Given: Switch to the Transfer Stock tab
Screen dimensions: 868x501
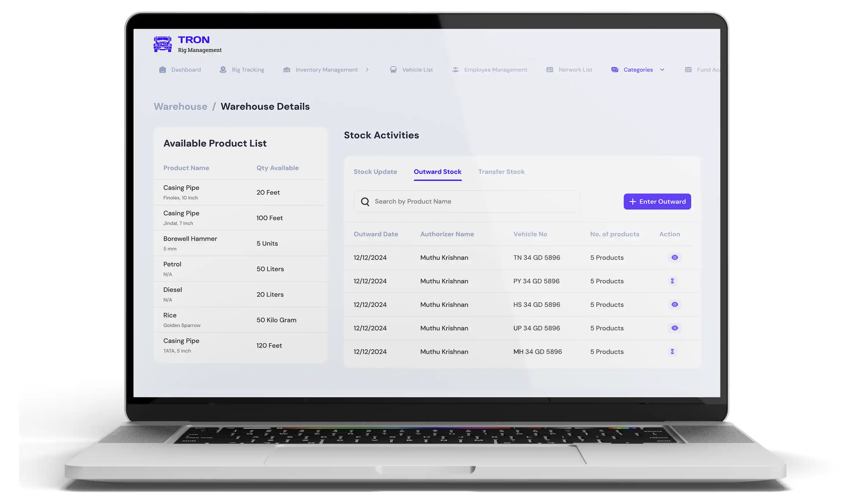Looking at the screenshot, I should coord(501,172).
